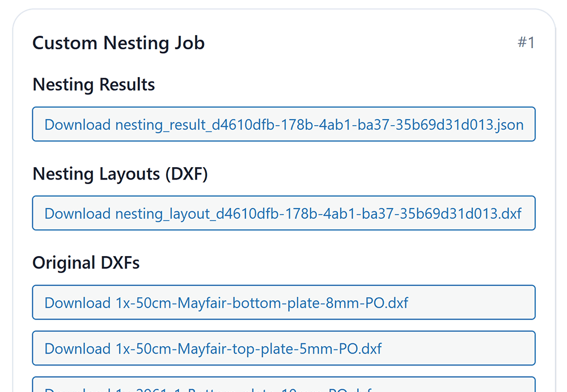The image size is (567, 392).
Task: Download the Mayfair top plate 5mm DXF
Action: pyautogui.click(x=283, y=348)
